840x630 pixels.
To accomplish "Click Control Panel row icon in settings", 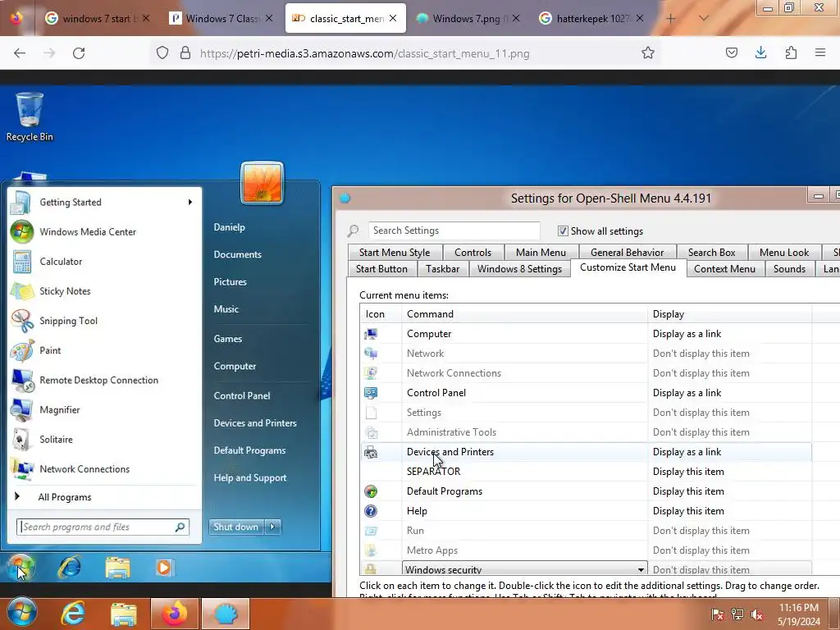I will 371,393.
